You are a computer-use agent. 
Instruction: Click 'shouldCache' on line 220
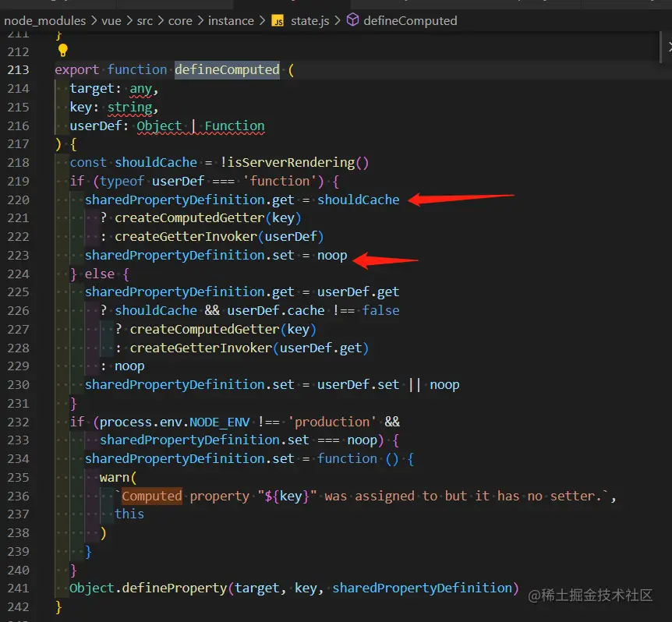pos(359,200)
